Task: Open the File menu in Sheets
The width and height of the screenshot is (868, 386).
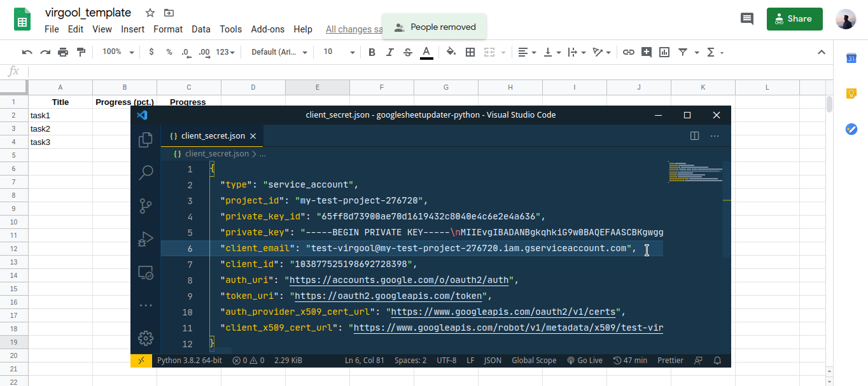Action: click(52, 29)
